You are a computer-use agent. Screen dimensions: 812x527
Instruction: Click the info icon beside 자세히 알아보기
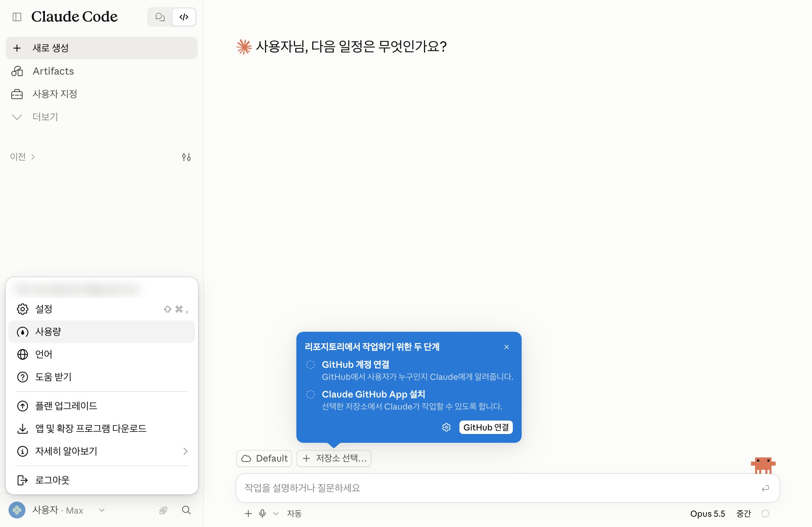tap(23, 451)
